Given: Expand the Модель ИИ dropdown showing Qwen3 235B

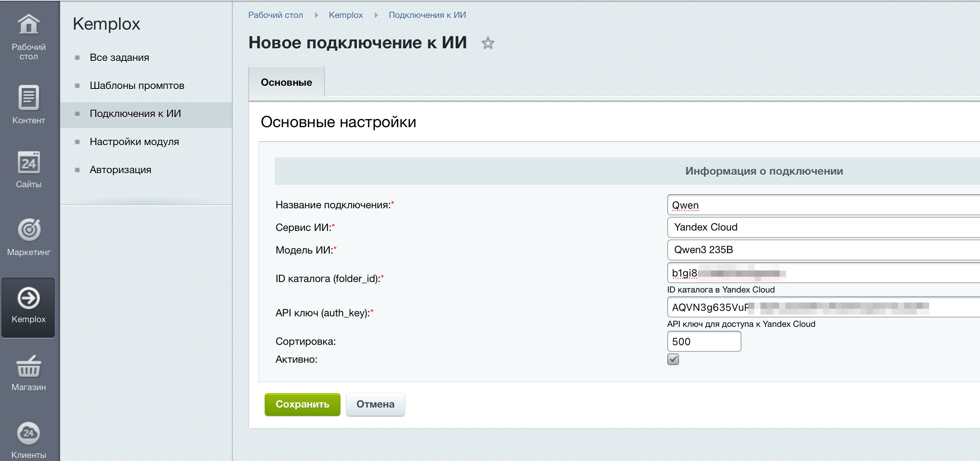Looking at the screenshot, I should click(823, 250).
